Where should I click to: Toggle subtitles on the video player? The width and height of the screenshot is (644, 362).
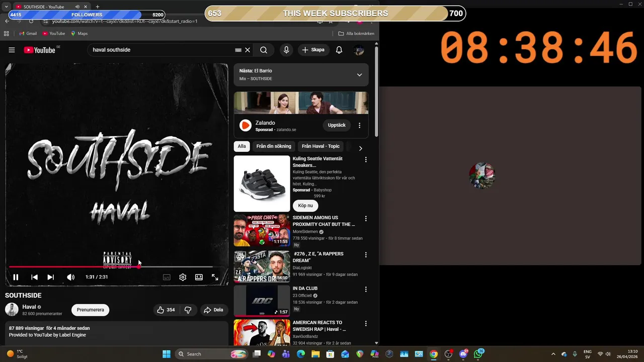pyautogui.click(x=167, y=277)
